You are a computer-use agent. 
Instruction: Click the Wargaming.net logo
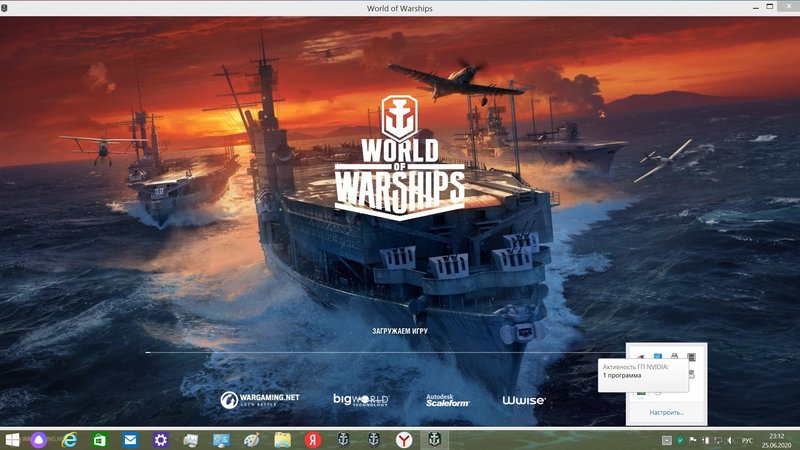[x=260, y=399]
